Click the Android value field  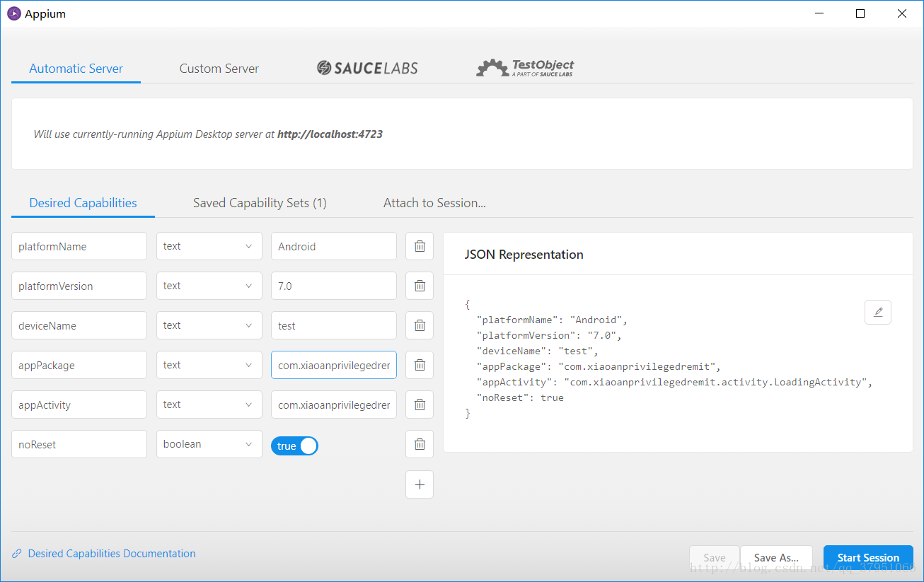coord(334,246)
